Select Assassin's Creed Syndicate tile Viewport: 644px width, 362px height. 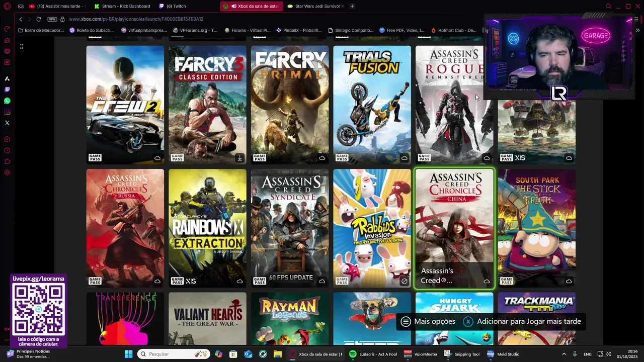(290, 228)
